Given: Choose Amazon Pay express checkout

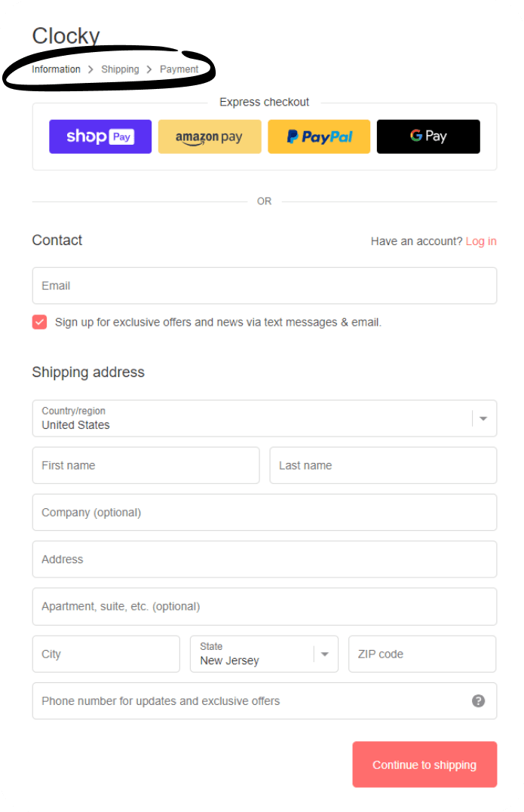Looking at the screenshot, I should 209,136.
